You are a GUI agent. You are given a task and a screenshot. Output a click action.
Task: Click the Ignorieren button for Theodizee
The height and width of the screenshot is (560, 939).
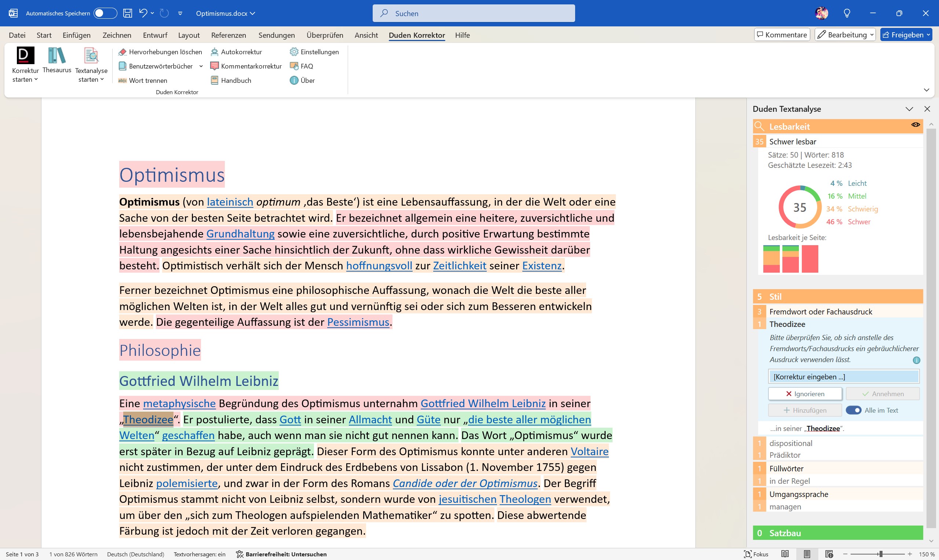coord(805,393)
